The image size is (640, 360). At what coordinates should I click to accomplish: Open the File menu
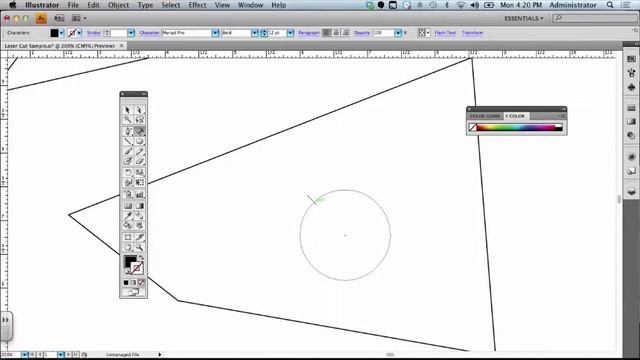[x=73, y=5]
